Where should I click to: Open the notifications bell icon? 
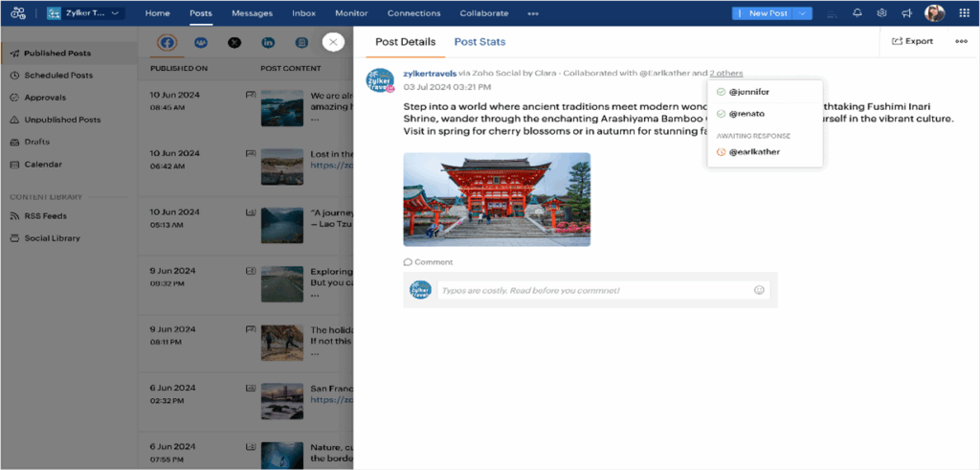click(857, 13)
